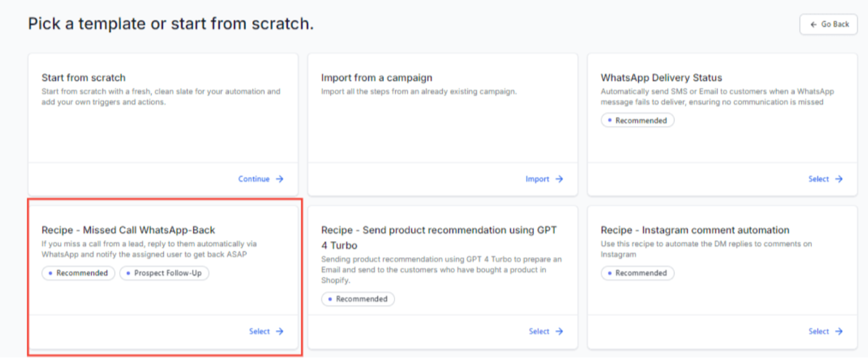
Task: Select the Missed Call WhatsApp-Back recipe
Action: [260, 331]
